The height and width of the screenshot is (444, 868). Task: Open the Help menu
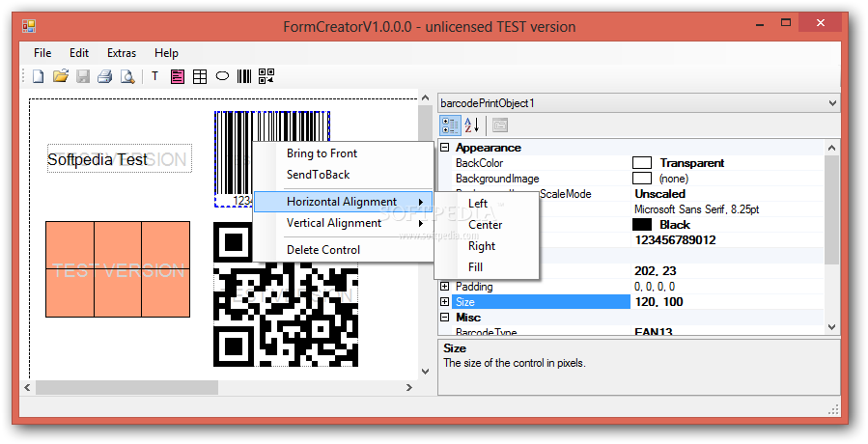pyautogui.click(x=166, y=53)
